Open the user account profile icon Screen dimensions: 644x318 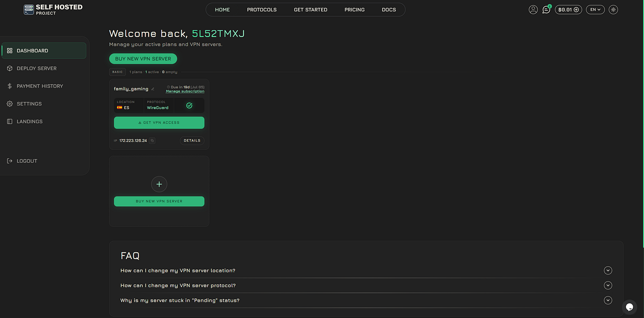pos(533,10)
